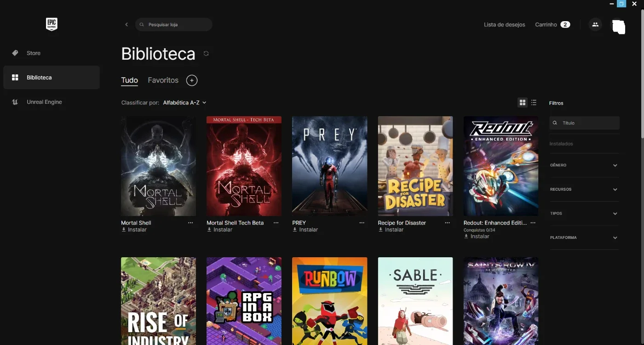The image size is (644, 345).
Task: Open the Sable game cover
Action: [415, 301]
